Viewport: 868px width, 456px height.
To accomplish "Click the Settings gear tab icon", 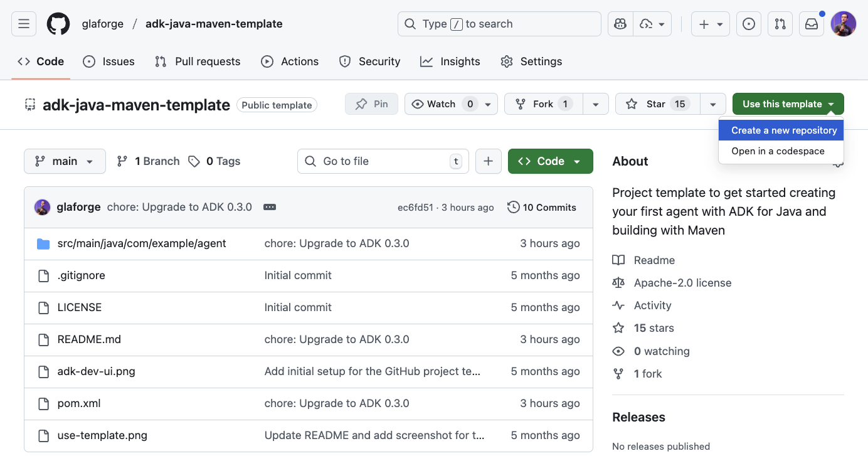I will [506, 61].
